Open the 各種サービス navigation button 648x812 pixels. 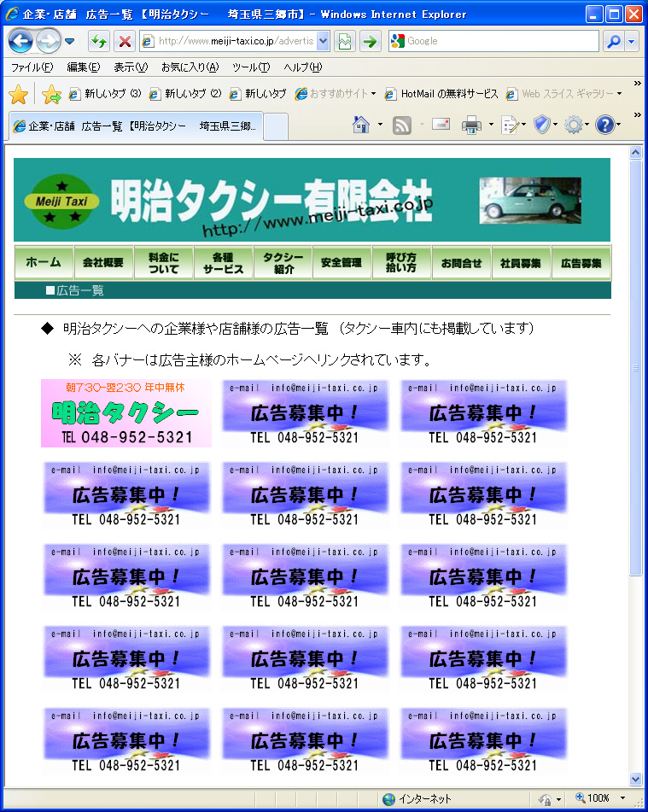point(223,263)
